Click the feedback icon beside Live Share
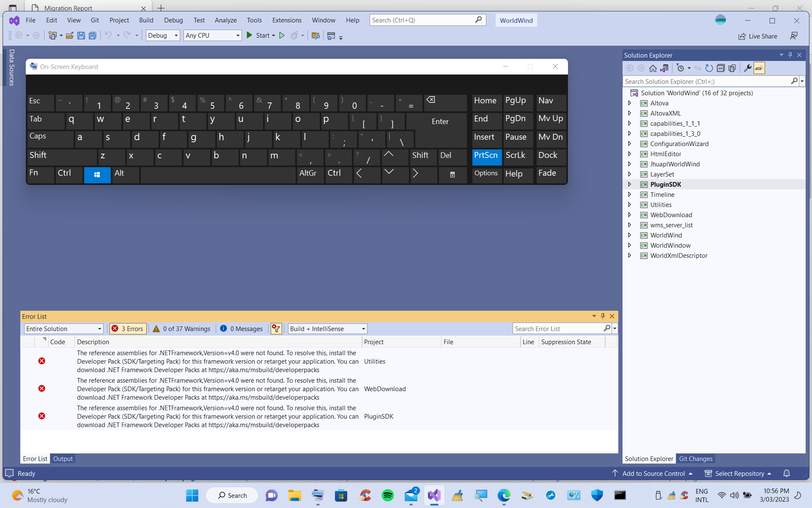This screenshot has height=508, width=812. coord(794,36)
